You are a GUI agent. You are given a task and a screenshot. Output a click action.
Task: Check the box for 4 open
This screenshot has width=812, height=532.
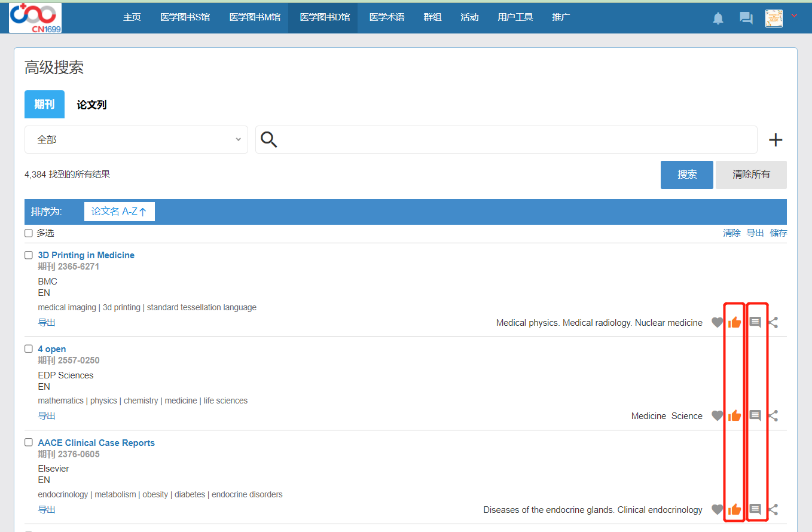point(29,349)
